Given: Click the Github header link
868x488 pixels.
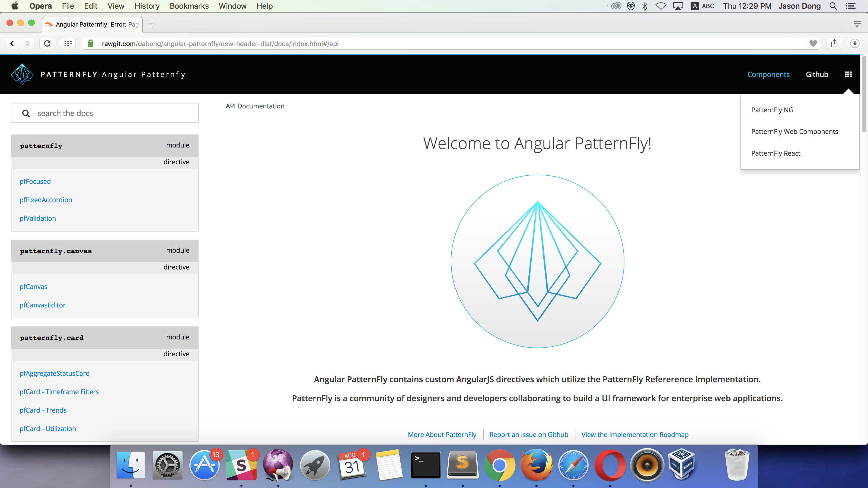Looking at the screenshot, I should click(x=817, y=75).
